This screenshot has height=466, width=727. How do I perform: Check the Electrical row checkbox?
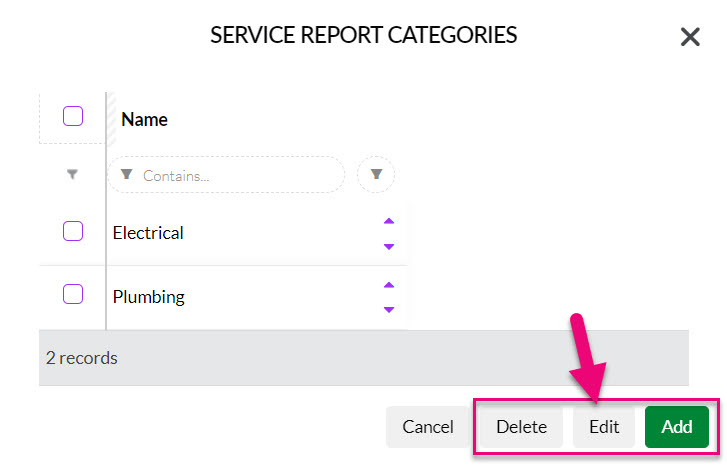coord(73,231)
